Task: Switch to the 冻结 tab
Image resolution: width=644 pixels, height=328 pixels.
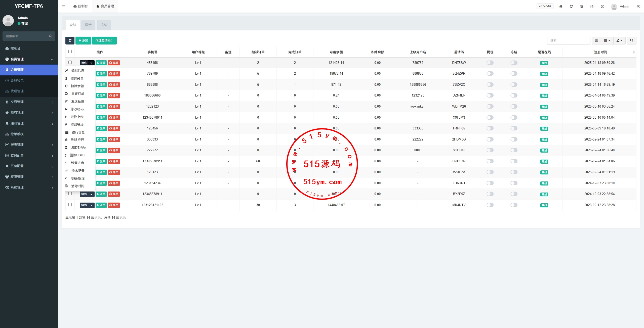Action: pyautogui.click(x=104, y=25)
